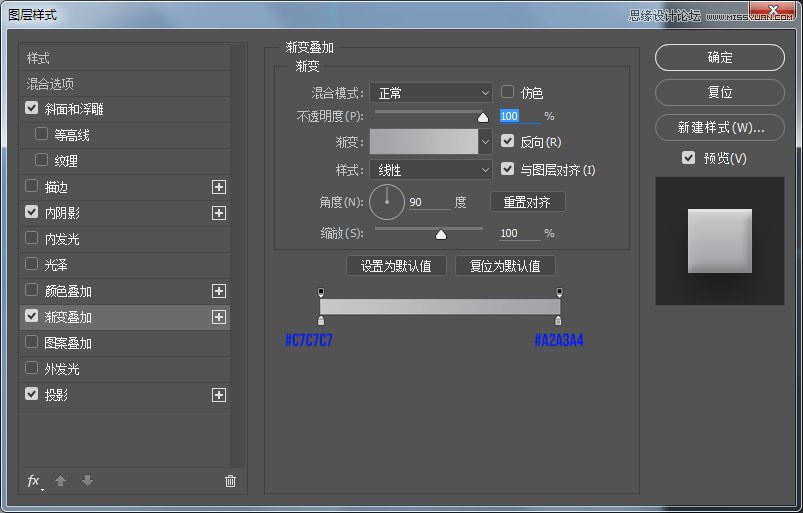
Task: Select 混合选项 in left list
Action: 124,84
